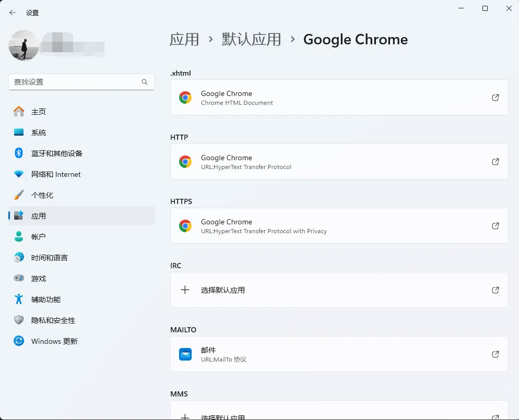Change the HTTP default app card
The image size is (519, 420).
pos(339,162)
